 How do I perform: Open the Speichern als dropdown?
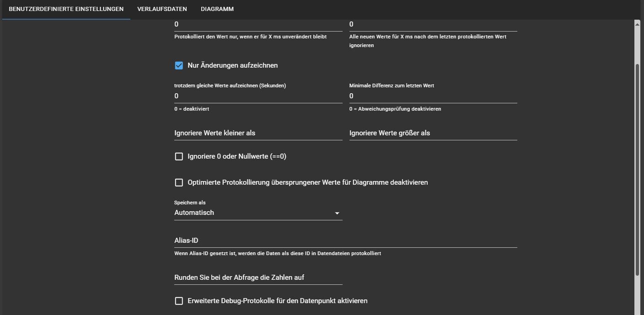point(258,213)
